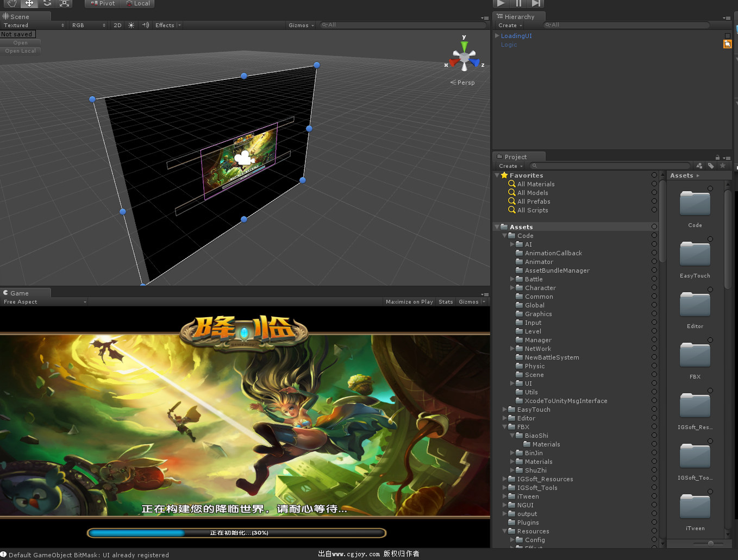Click the checkbox beside LoadingUI in Hierarchy
The image size is (738, 560).
tap(728, 36)
